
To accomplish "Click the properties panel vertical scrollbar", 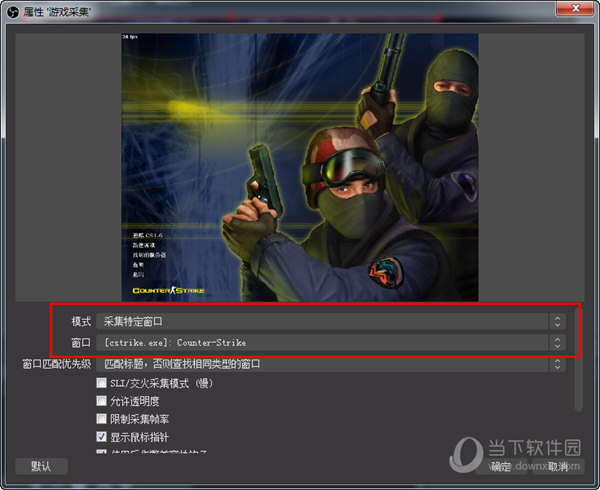I will tap(579, 358).
